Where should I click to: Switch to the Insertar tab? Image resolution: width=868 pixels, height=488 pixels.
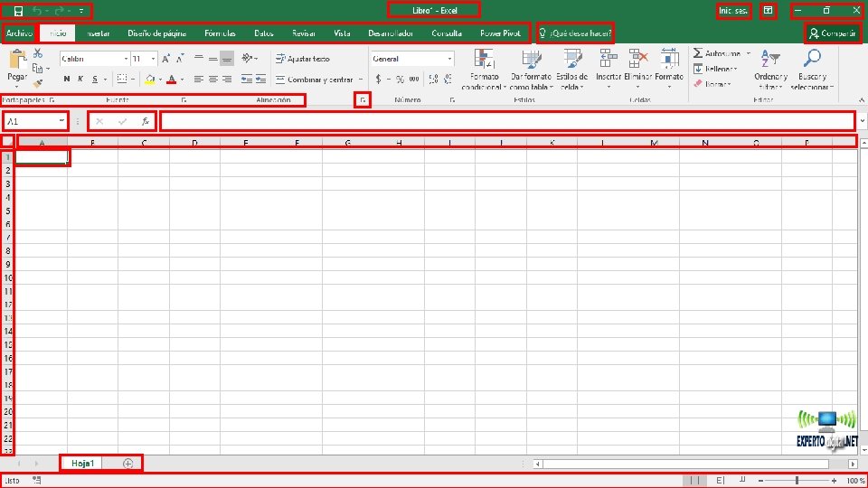click(x=98, y=33)
